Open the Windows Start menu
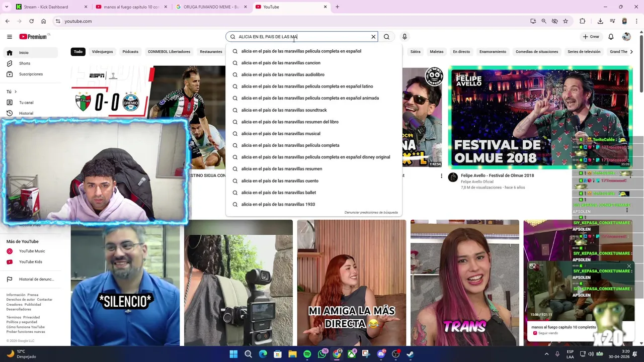The height and width of the screenshot is (362, 644). 233,354
